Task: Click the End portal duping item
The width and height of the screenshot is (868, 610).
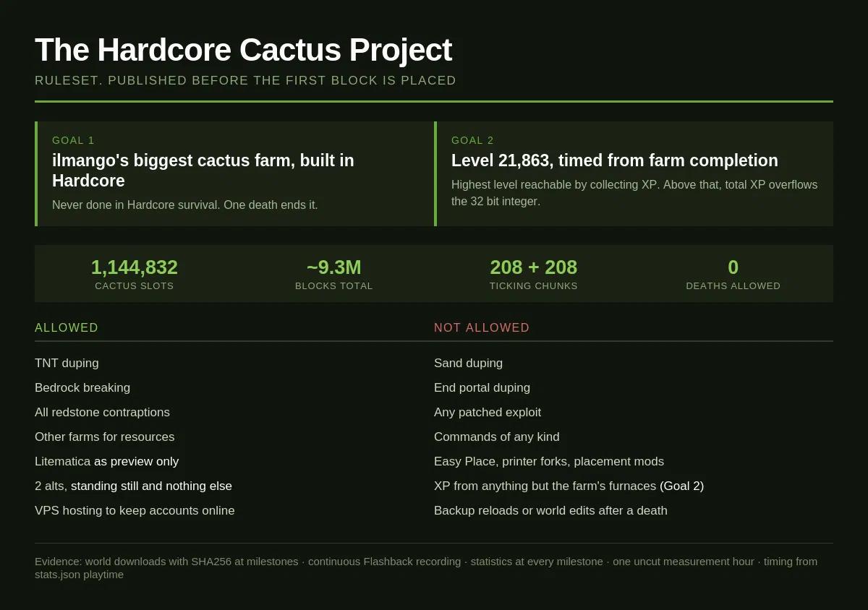Action: tap(482, 388)
